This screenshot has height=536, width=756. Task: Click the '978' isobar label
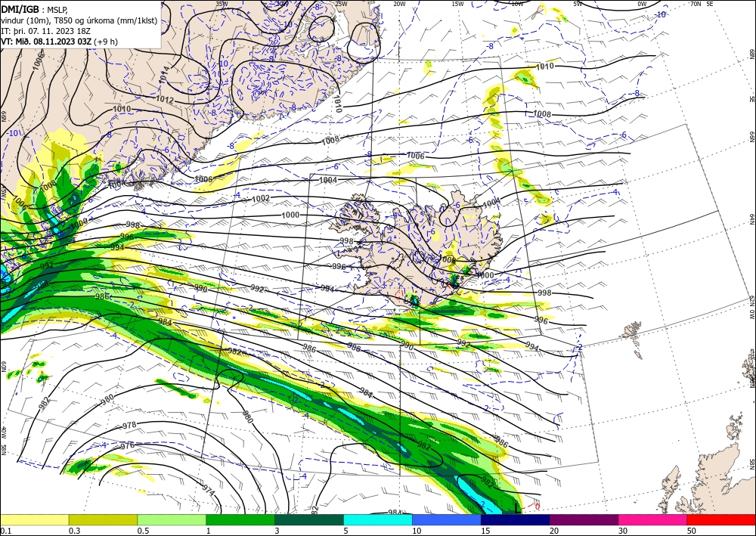pos(129,425)
